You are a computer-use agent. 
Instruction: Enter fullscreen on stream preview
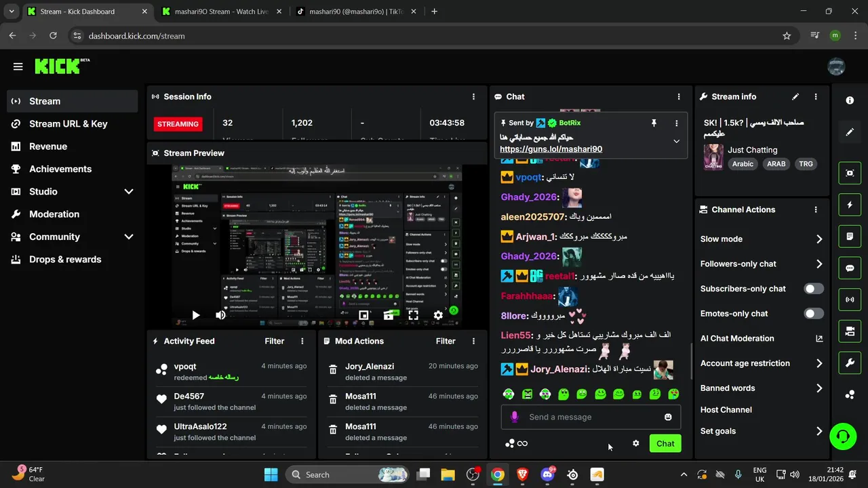413,315
